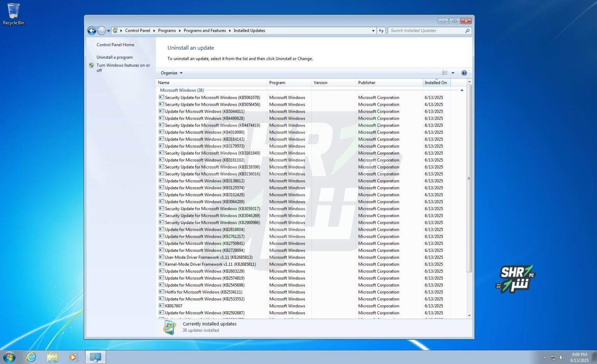Go to Control Panel via breadcrumb
Viewport: 597px width, 364px height.
pos(138,30)
